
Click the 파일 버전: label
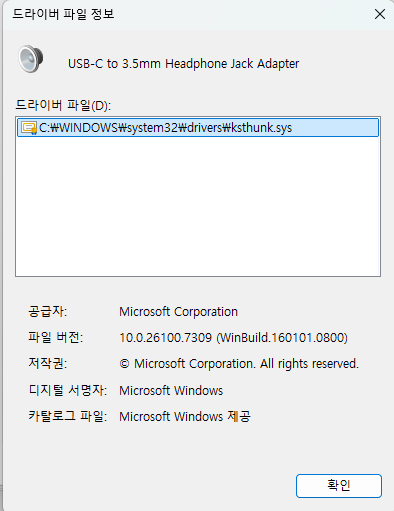(55, 338)
